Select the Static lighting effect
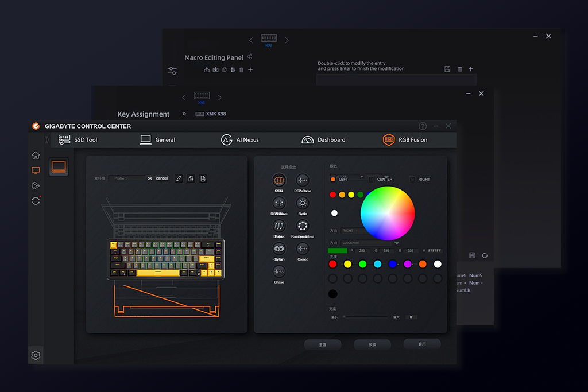 click(x=279, y=181)
